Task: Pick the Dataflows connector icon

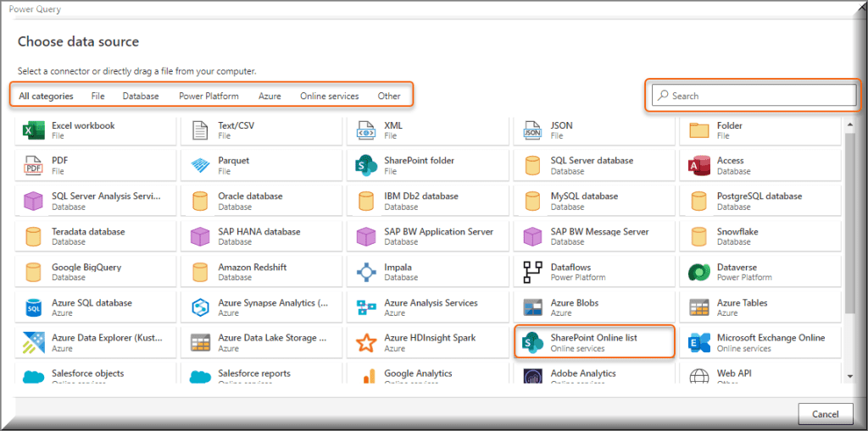Action: [x=532, y=272]
